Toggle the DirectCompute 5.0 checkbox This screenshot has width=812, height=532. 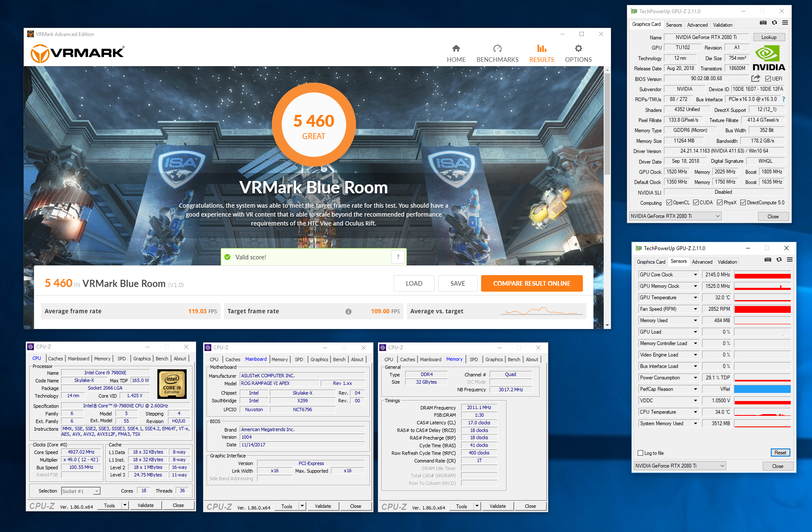[743, 203]
